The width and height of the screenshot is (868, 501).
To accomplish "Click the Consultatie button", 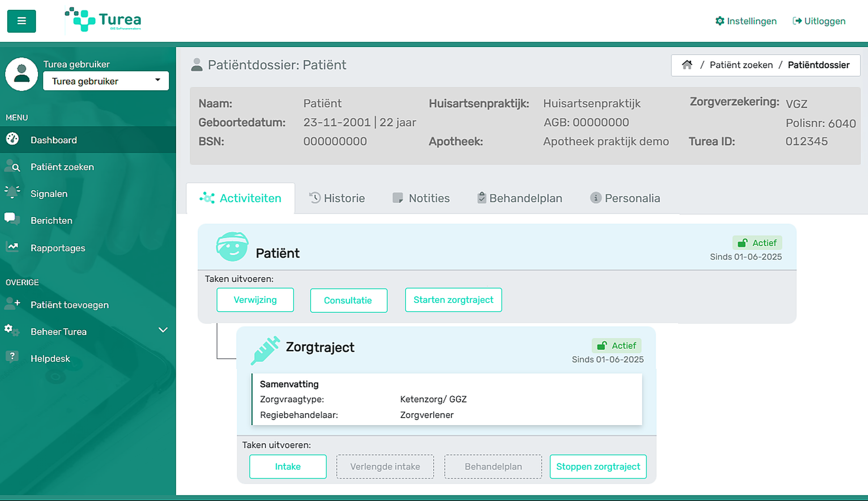I will (x=349, y=300).
